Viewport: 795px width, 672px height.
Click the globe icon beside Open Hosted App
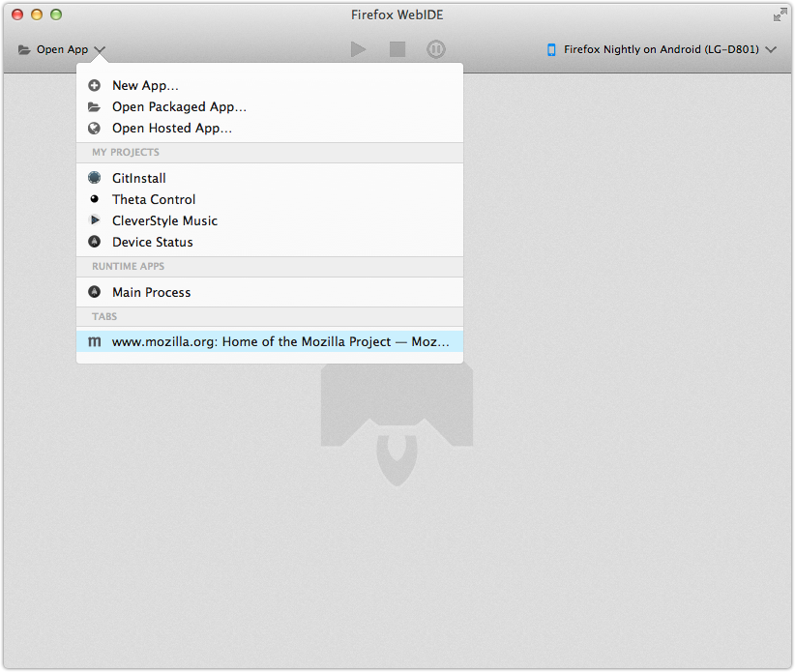click(x=95, y=129)
